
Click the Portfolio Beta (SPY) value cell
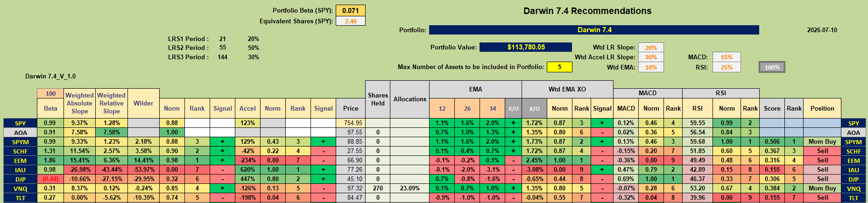351,11
